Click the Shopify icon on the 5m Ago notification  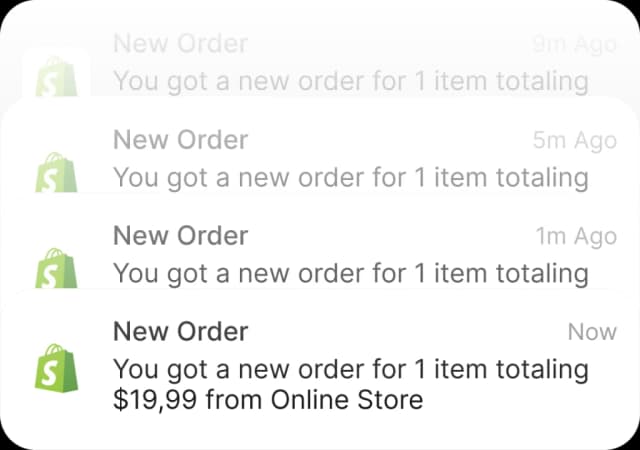click(56, 174)
